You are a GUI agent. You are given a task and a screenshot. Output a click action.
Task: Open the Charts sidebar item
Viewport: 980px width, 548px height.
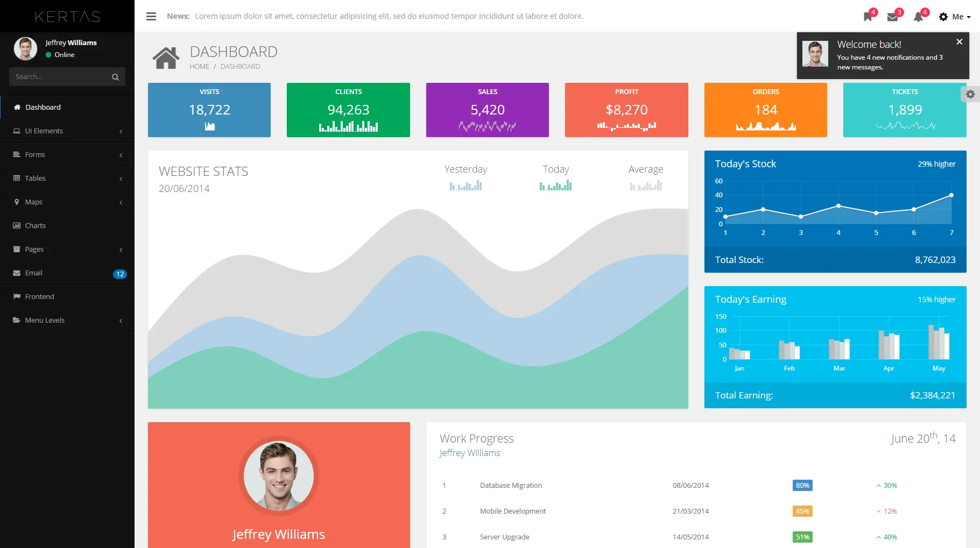pos(67,225)
